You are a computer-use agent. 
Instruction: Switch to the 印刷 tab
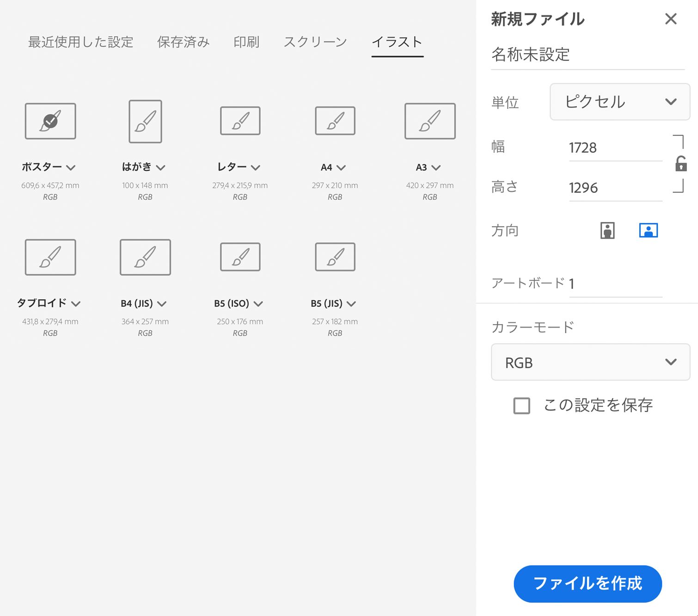[246, 42]
